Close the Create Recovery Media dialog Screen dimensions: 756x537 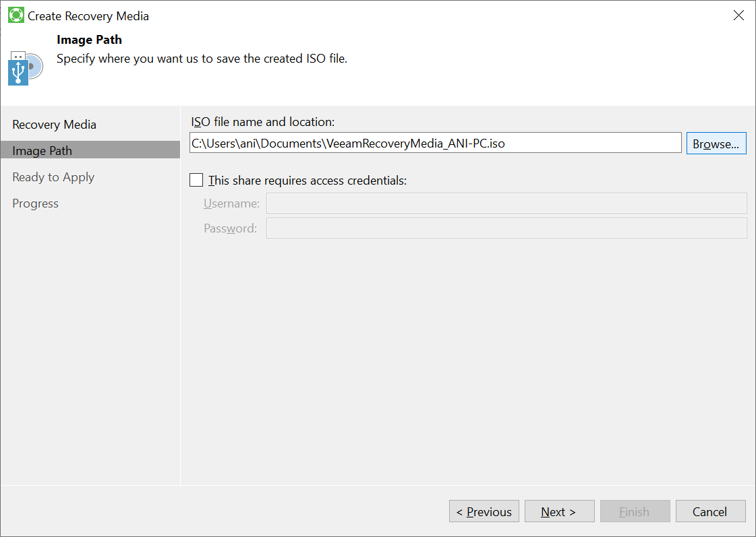click(738, 15)
